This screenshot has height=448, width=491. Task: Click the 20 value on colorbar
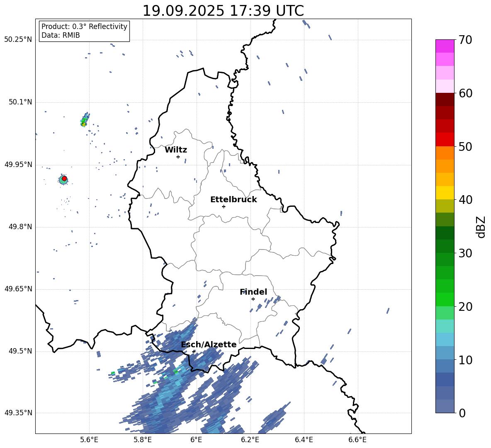(x=466, y=306)
